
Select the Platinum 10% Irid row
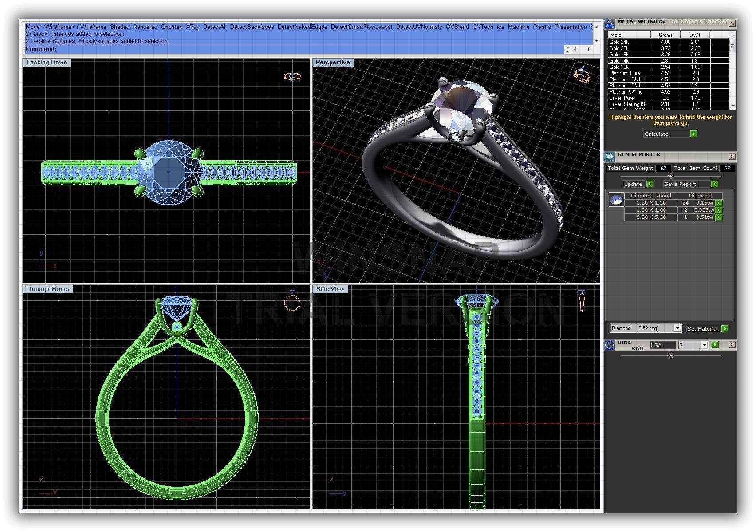point(668,86)
